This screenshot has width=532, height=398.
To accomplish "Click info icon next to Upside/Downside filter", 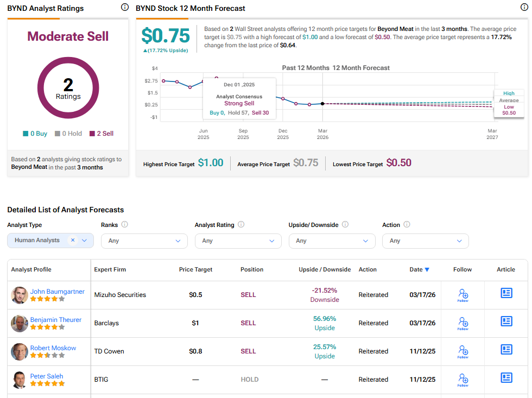I will pos(345,224).
